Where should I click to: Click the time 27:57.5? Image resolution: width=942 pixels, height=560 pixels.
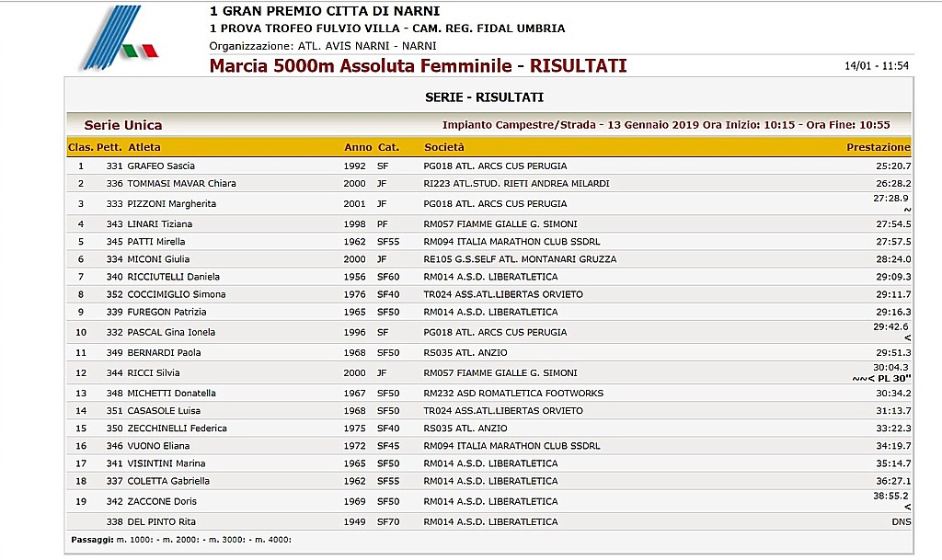click(x=893, y=241)
